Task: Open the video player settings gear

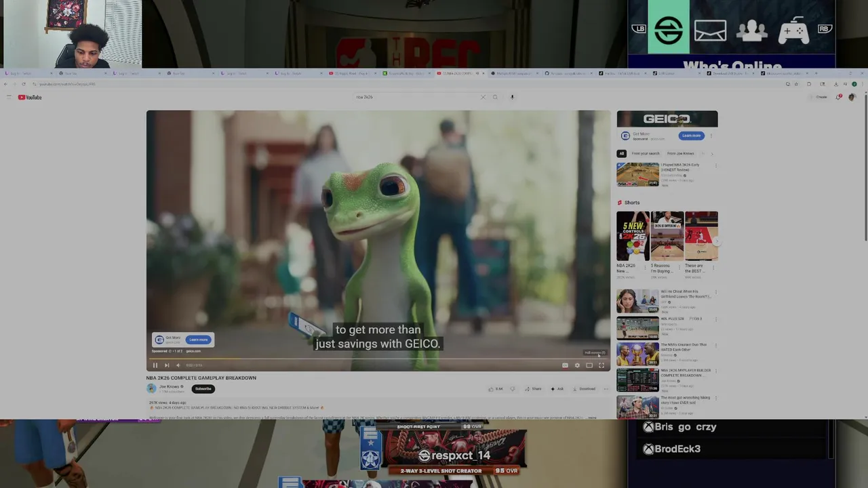Action: [x=577, y=365]
